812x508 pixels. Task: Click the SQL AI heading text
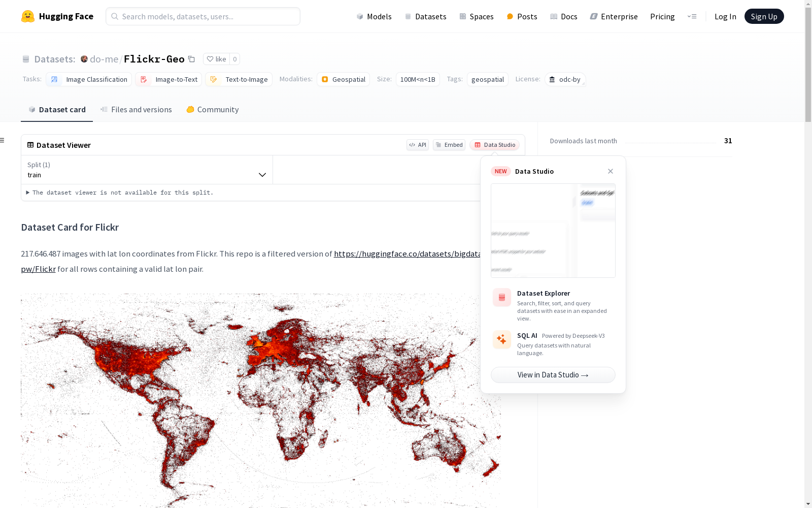[x=527, y=335]
